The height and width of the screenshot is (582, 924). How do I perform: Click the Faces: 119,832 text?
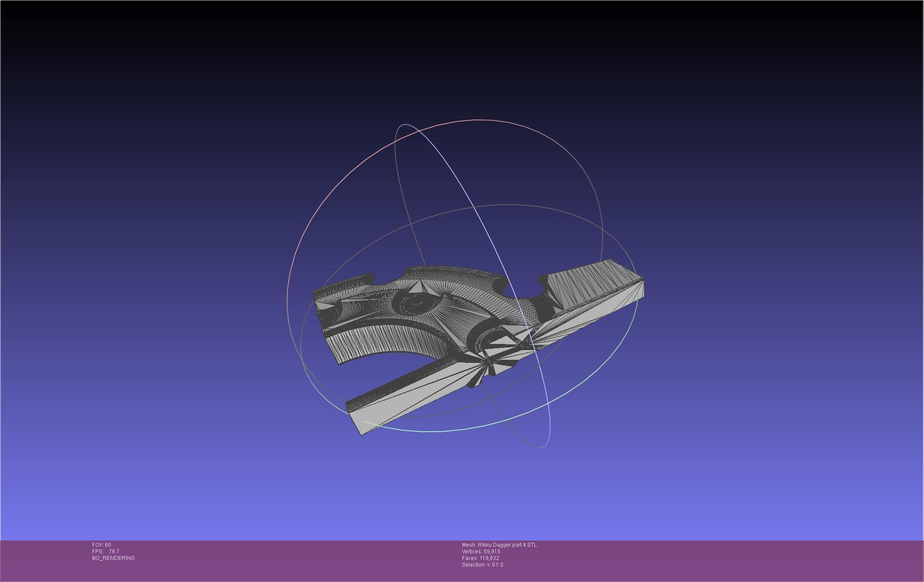[x=481, y=558]
